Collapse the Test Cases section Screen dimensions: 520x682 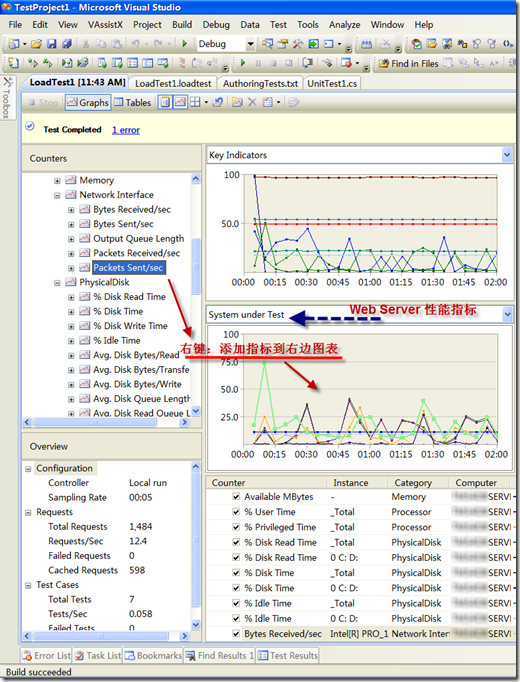[x=28, y=585]
